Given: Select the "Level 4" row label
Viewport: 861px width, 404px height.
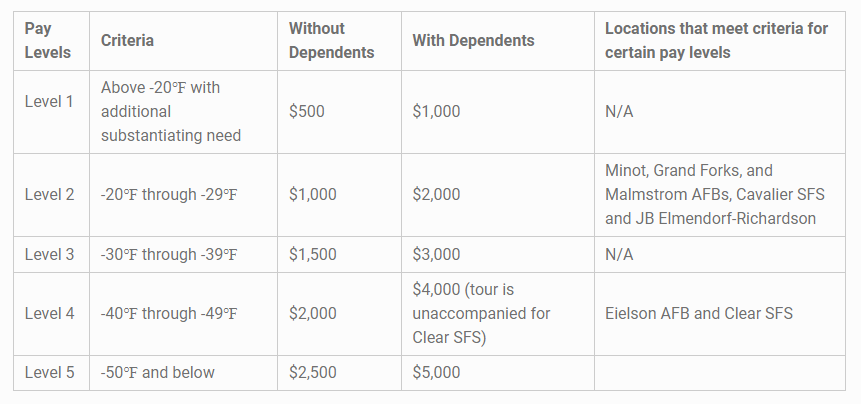Looking at the screenshot, I should pyautogui.click(x=49, y=313).
